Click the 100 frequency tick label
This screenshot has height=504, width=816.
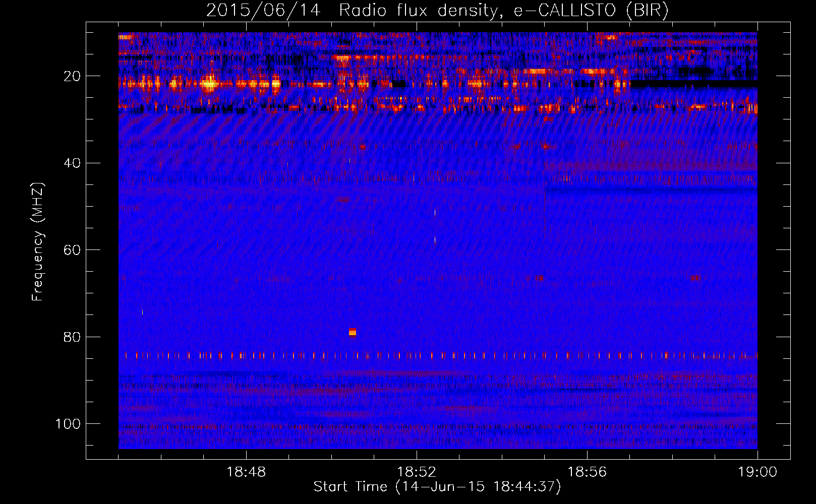coord(68,424)
